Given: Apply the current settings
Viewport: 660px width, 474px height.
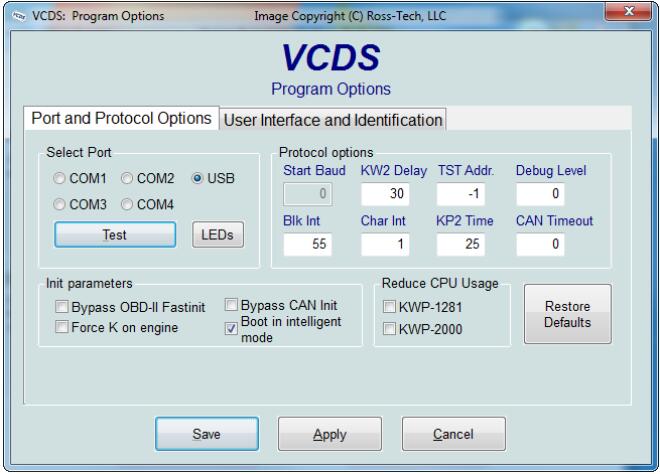Looking at the screenshot, I should pos(330,434).
